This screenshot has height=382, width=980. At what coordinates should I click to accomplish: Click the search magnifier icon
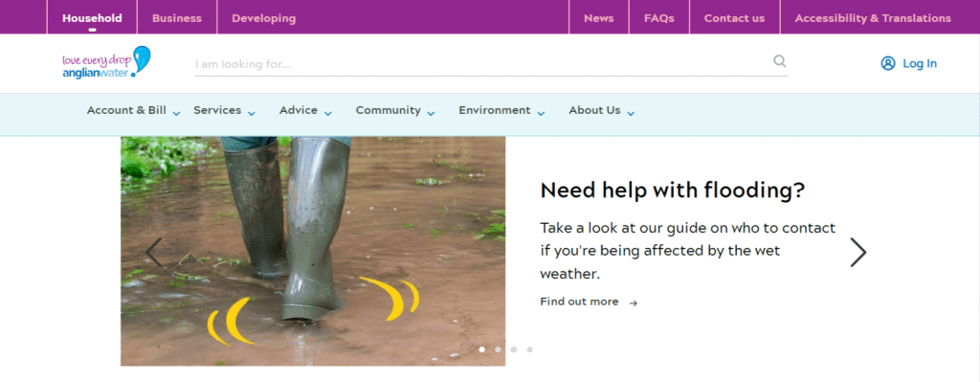pyautogui.click(x=779, y=60)
